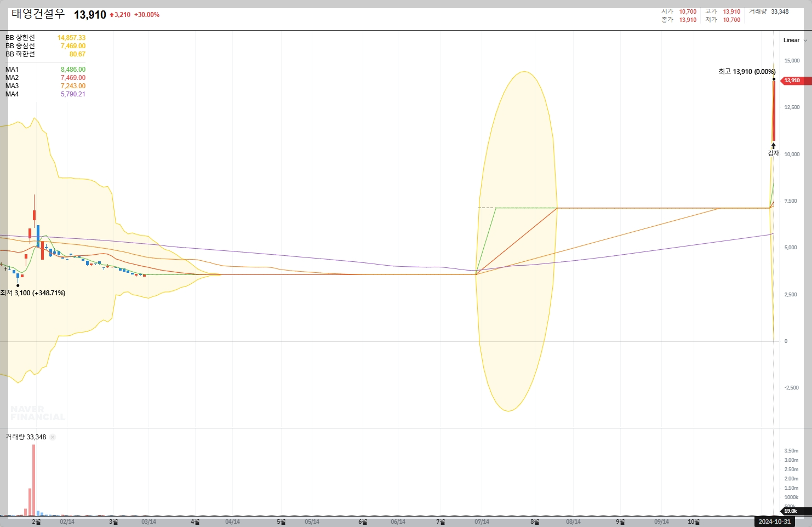Click the 저가 10,700 low price value

[x=731, y=20]
